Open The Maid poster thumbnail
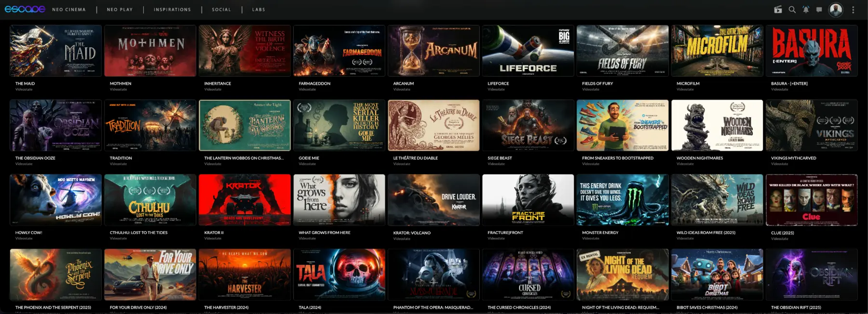The width and height of the screenshot is (868, 314). (x=56, y=51)
